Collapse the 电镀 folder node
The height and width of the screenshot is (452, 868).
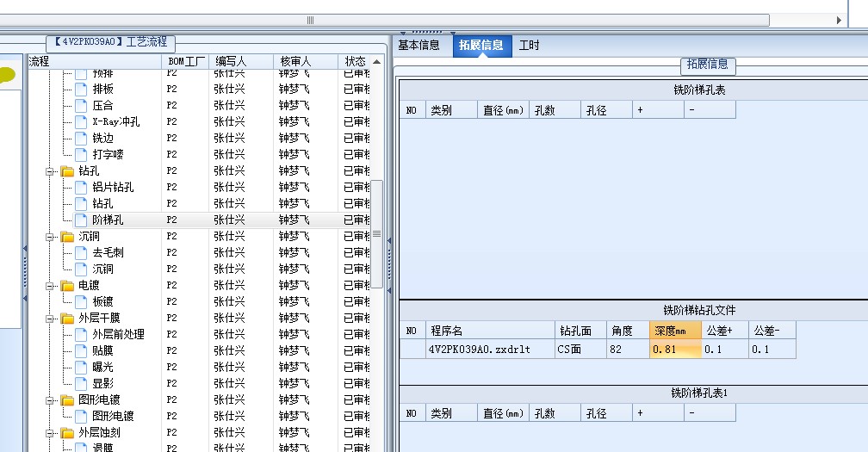tap(50, 286)
